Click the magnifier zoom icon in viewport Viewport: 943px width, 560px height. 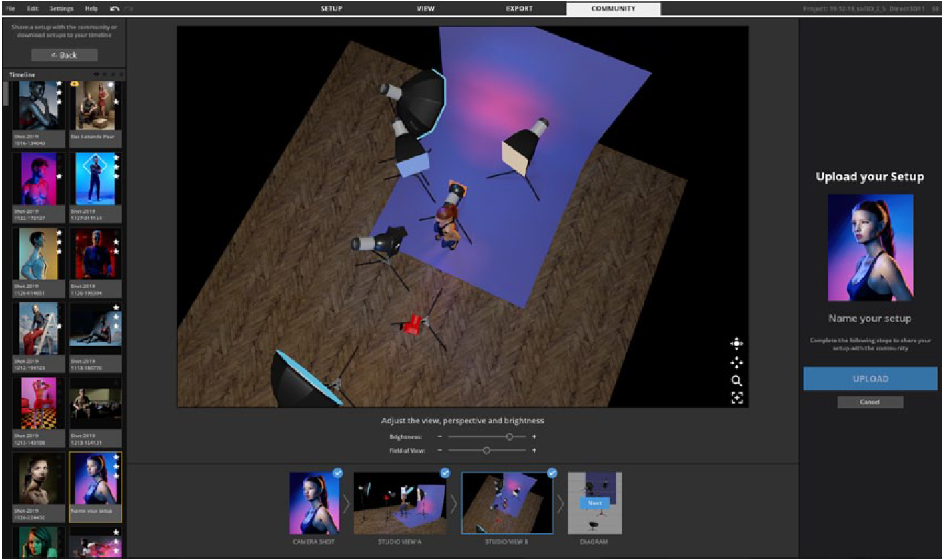(x=736, y=380)
